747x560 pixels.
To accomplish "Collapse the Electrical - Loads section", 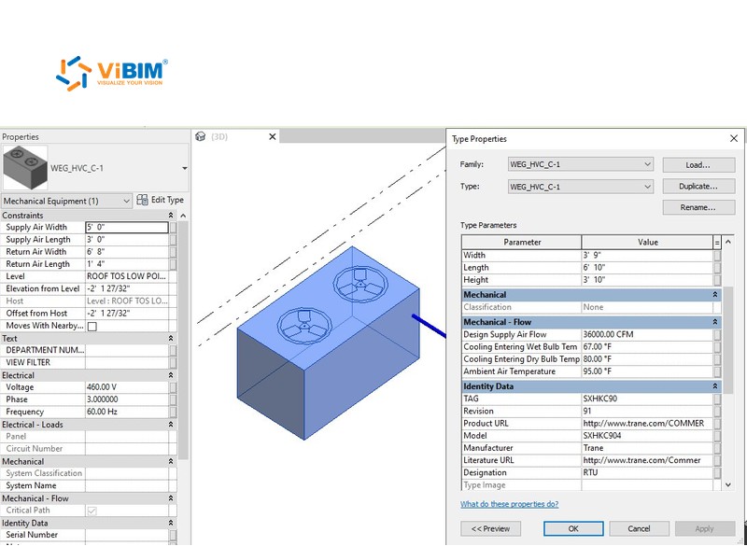I will 171,425.
